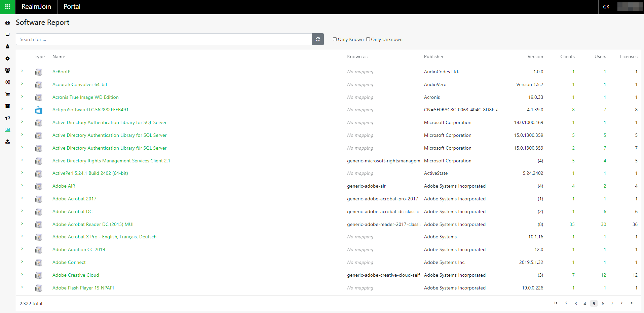Image resolution: width=644 pixels, height=313 pixels.
Task: Go to page 3
Action: (x=576, y=304)
